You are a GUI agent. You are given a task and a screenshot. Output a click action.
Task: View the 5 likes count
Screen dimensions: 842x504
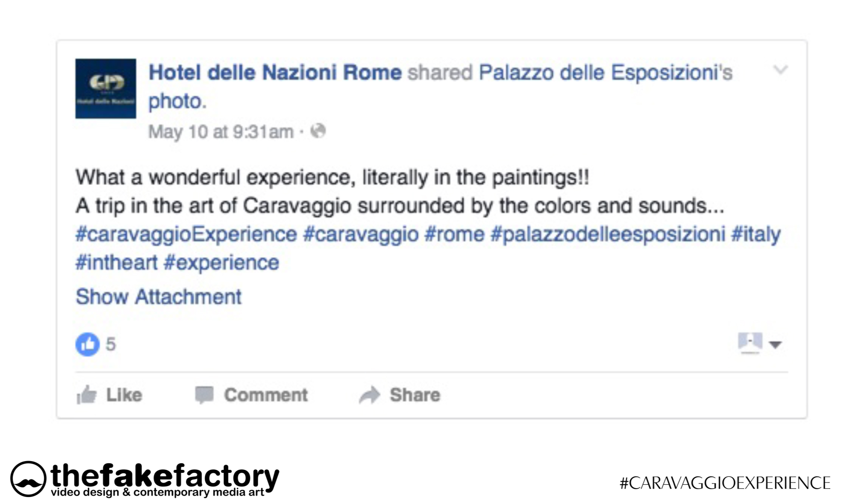111,344
